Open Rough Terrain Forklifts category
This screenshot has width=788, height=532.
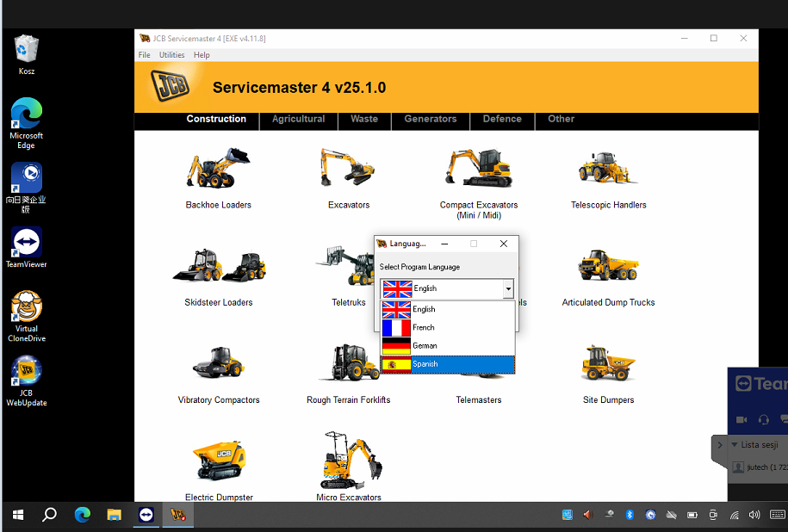(348, 374)
